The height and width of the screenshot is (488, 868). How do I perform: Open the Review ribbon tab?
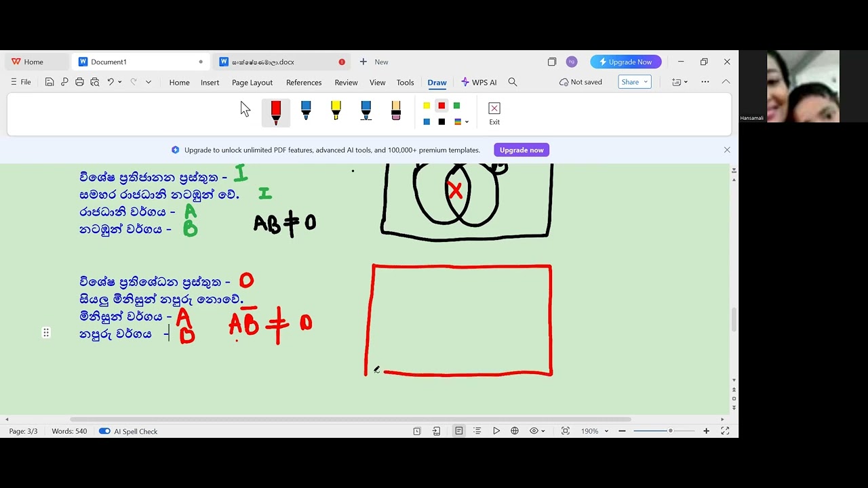point(346,82)
